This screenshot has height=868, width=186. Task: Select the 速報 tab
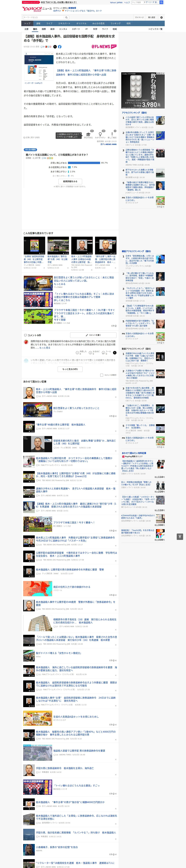coord(38,24)
